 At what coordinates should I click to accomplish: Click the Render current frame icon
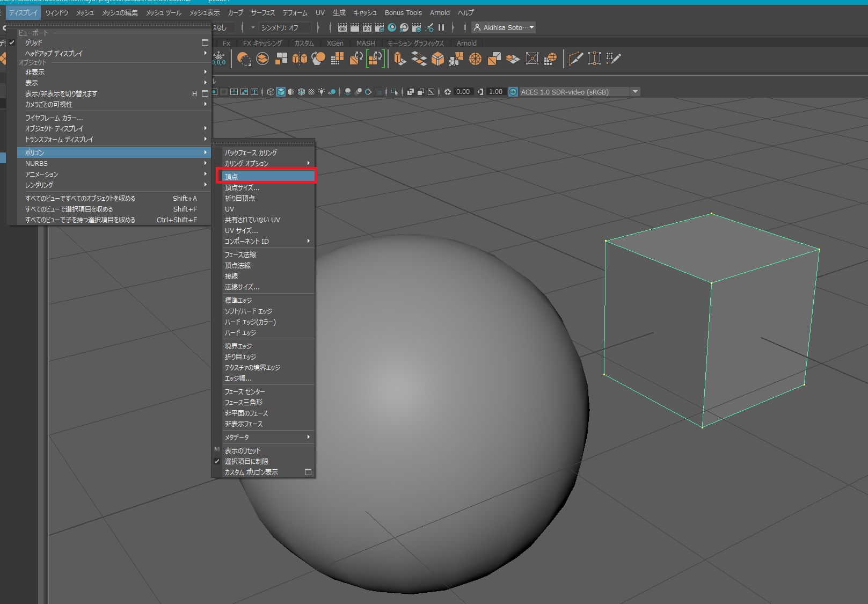[354, 27]
